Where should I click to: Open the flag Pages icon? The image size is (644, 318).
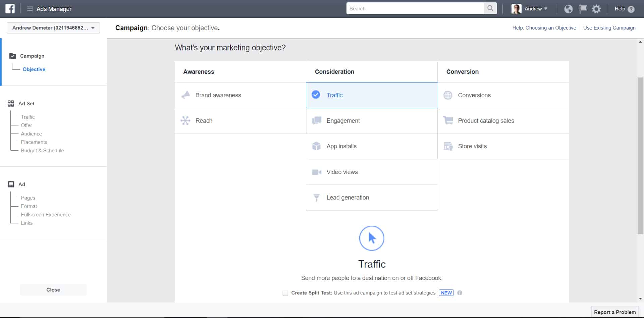pyautogui.click(x=583, y=9)
